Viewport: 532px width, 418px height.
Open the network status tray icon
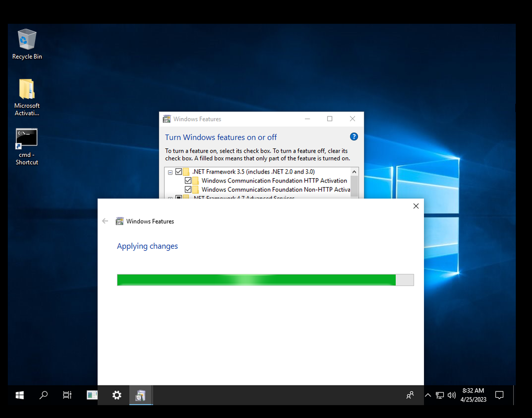pos(440,395)
